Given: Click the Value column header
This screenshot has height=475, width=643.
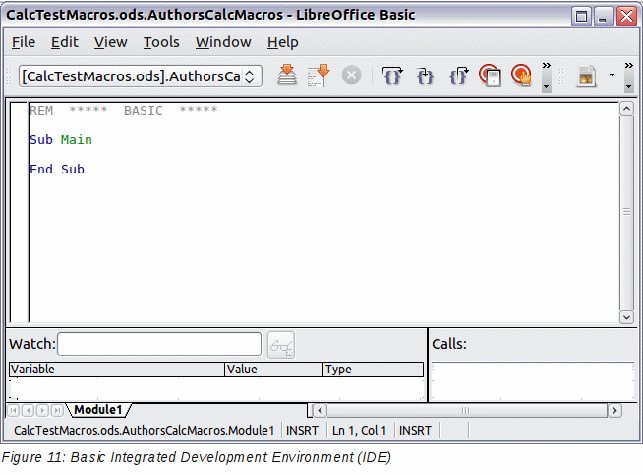Looking at the screenshot, I should [274, 369].
